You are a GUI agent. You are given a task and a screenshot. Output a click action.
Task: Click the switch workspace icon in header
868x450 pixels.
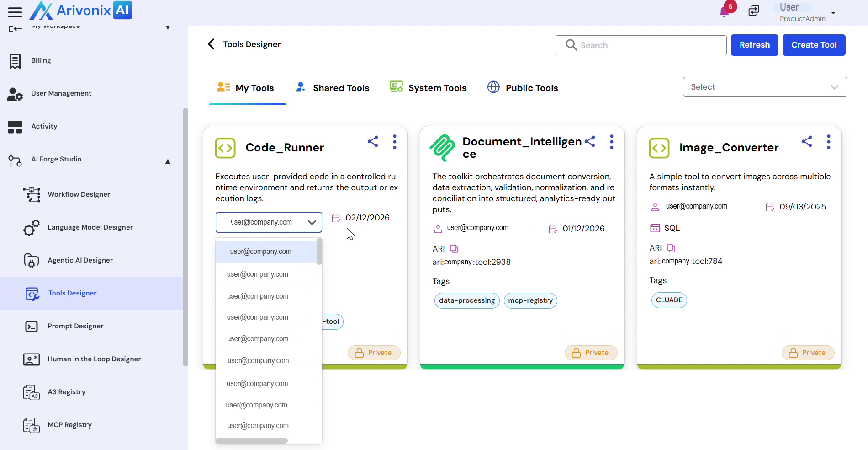(x=754, y=11)
